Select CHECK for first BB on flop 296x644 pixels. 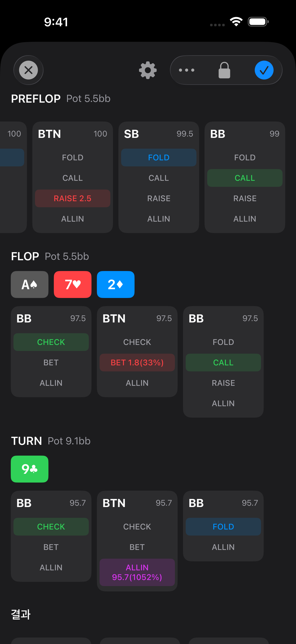tap(51, 342)
